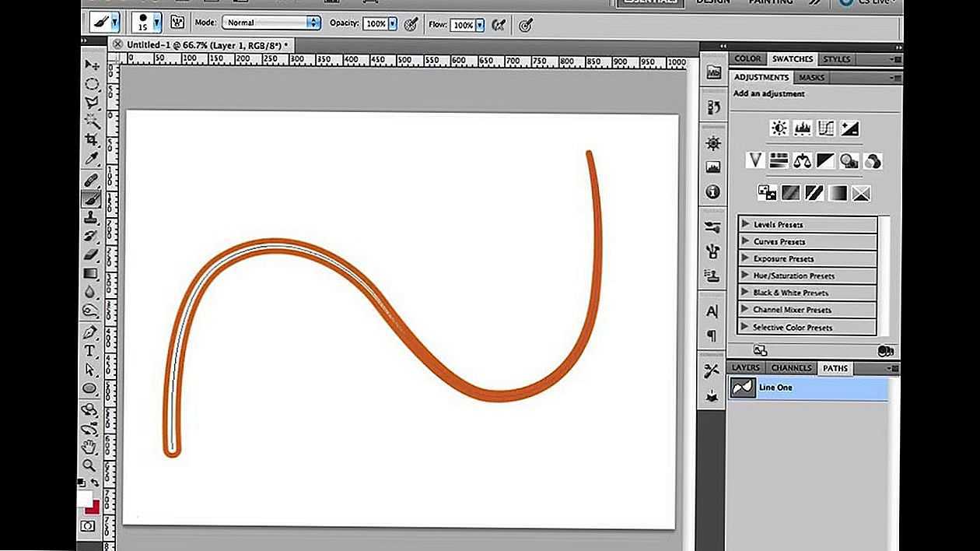The height and width of the screenshot is (551, 980).
Task: Switch to the Styles tab
Action: tap(837, 58)
